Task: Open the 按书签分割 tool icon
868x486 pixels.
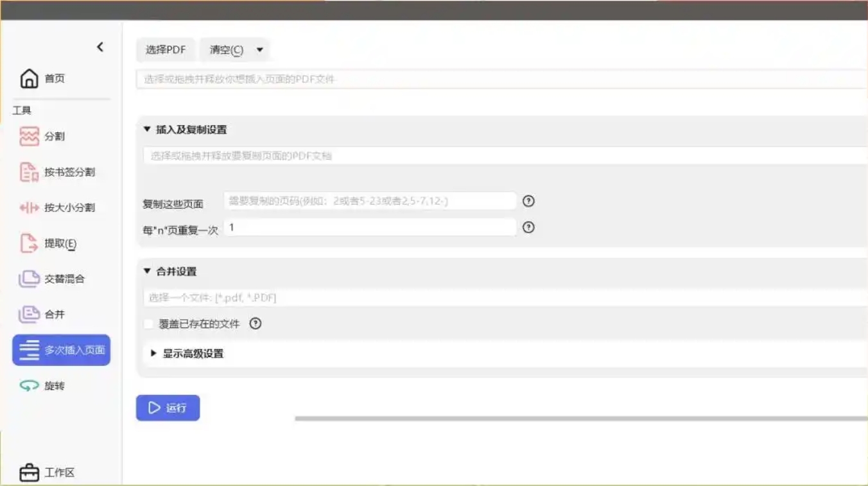Action: 30,172
